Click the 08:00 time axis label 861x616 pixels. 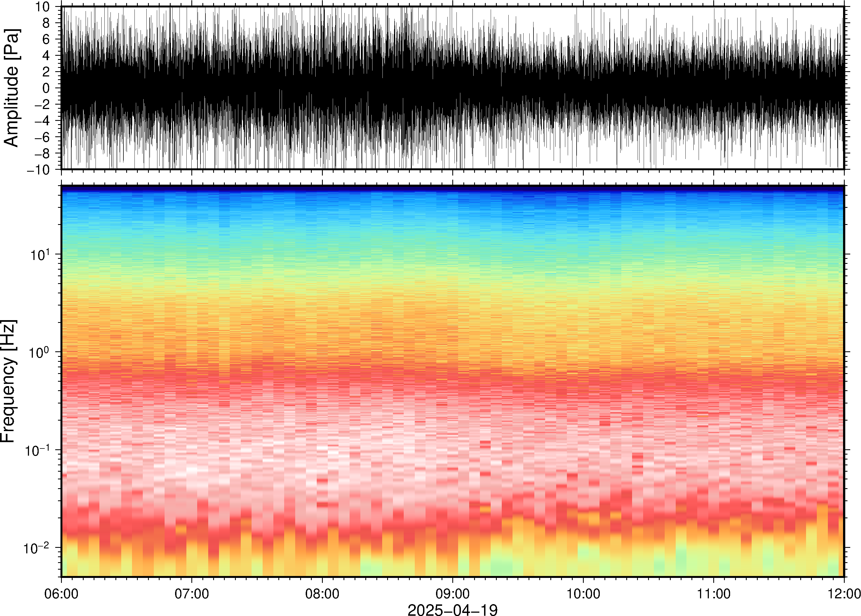[x=322, y=594]
